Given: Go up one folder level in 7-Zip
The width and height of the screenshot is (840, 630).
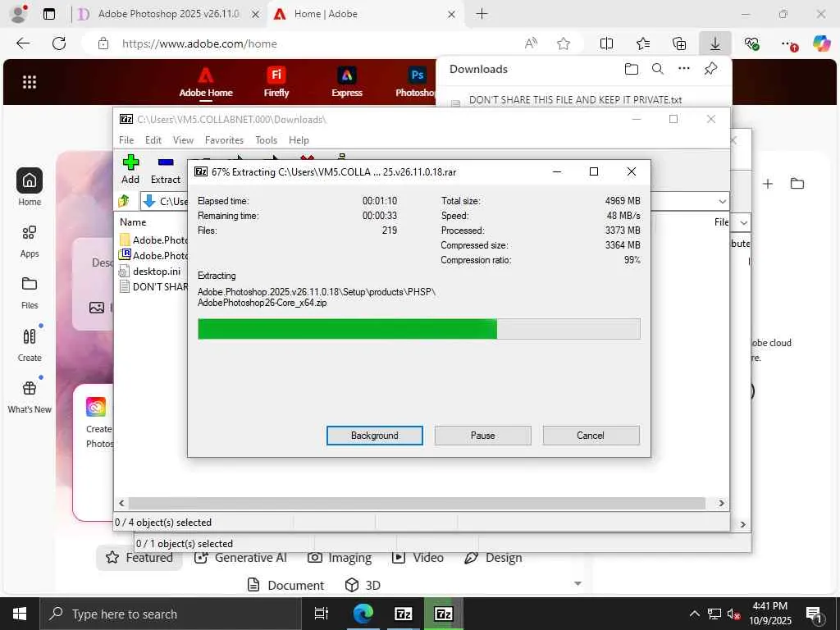Looking at the screenshot, I should click(124, 201).
